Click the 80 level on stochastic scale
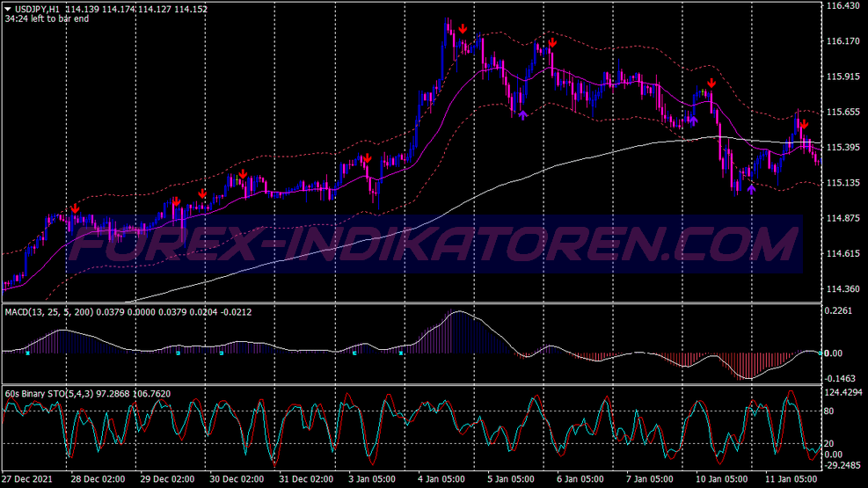The width and height of the screenshot is (868, 488). coord(828,412)
